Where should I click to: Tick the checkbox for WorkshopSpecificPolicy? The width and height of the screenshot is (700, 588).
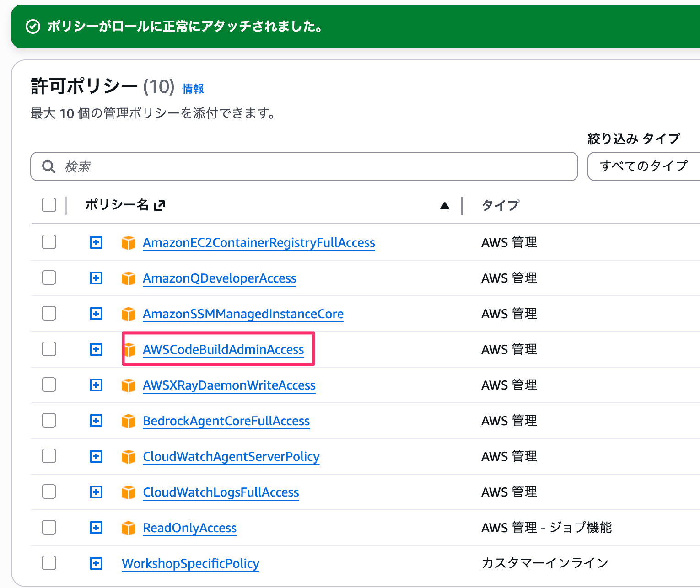tap(49, 563)
